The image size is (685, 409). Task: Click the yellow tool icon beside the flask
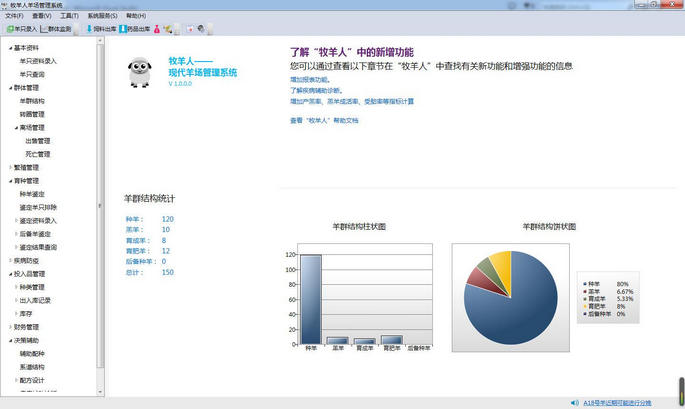coord(167,29)
